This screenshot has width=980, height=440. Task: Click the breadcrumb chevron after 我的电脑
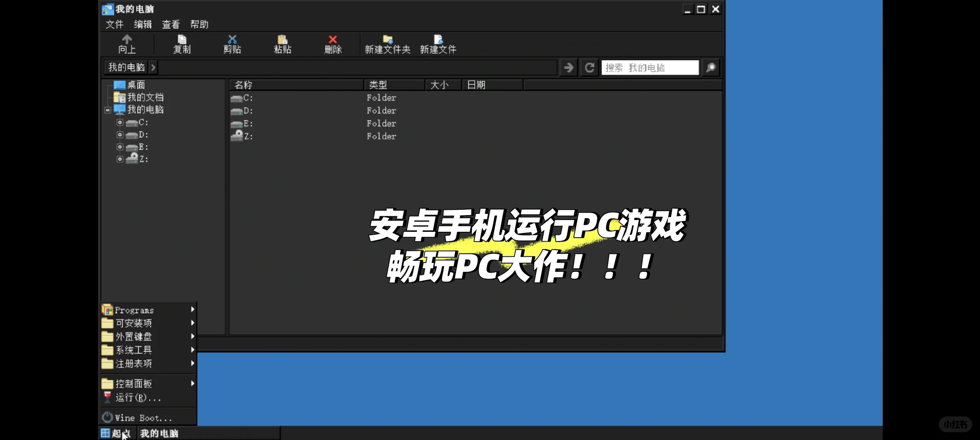[153, 68]
